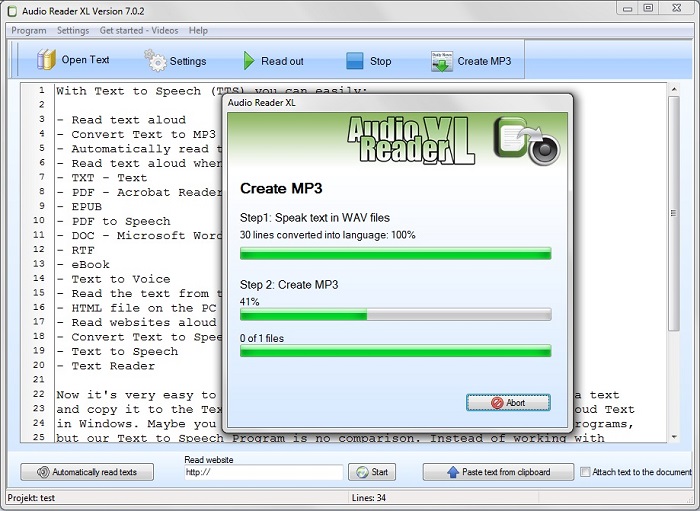This screenshot has height=511, width=700.
Task: Click the Step1 WAV conversion progress bar
Action: (396, 253)
